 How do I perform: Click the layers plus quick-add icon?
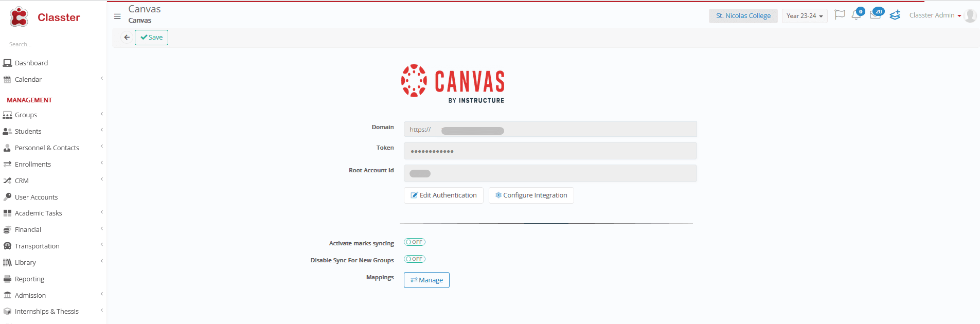895,15
